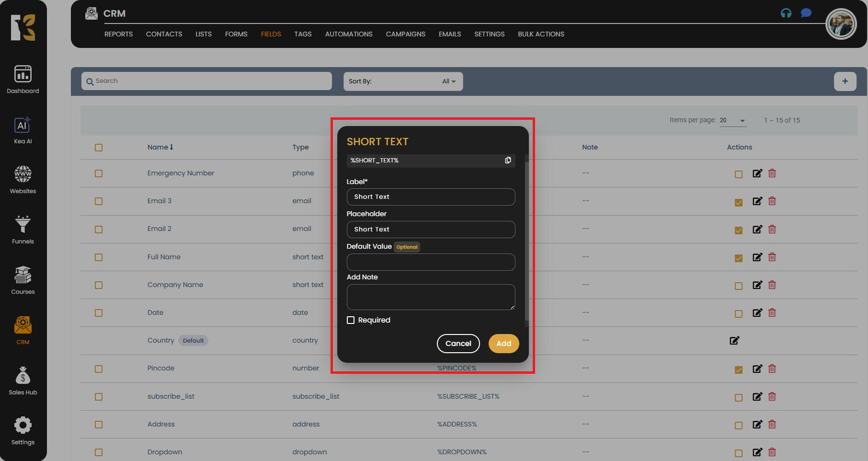868x461 pixels.
Task: Open the headset support icon
Action: [786, 13]
